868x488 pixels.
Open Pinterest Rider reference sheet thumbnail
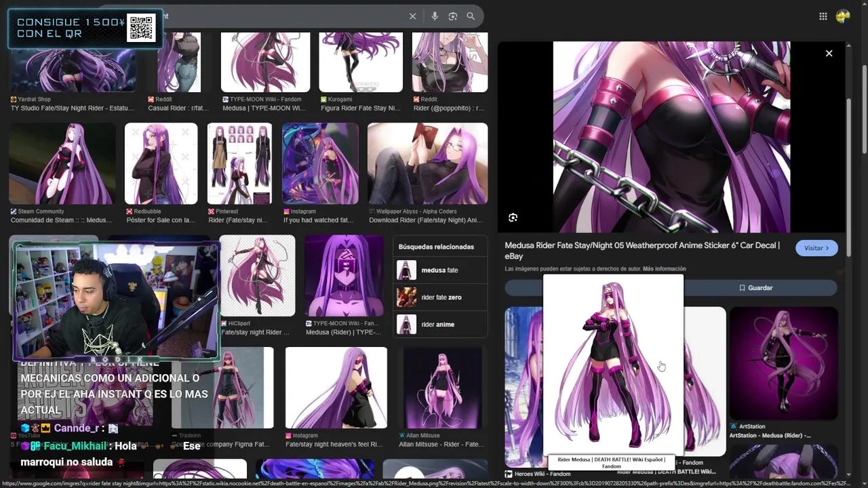tap(239, 163)
